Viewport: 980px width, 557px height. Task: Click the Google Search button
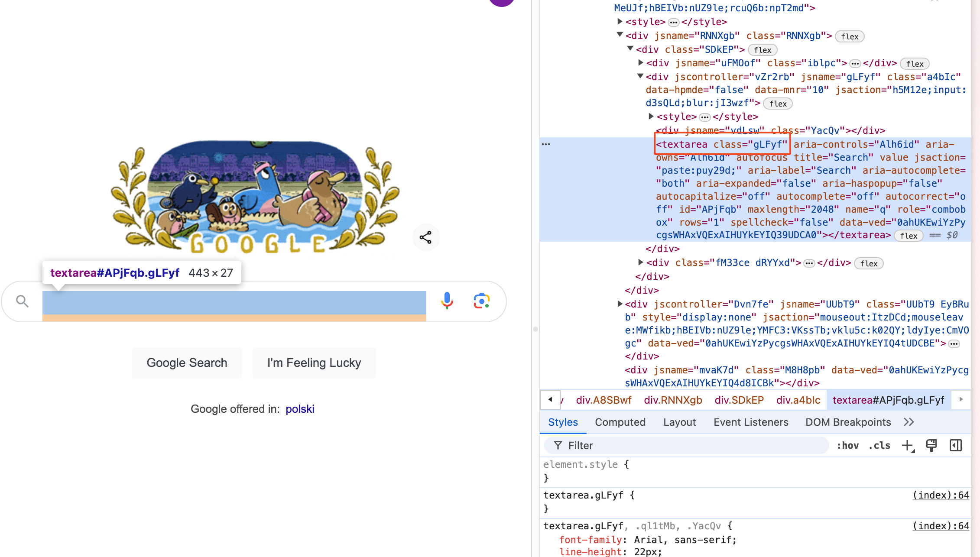pos(187,363)
